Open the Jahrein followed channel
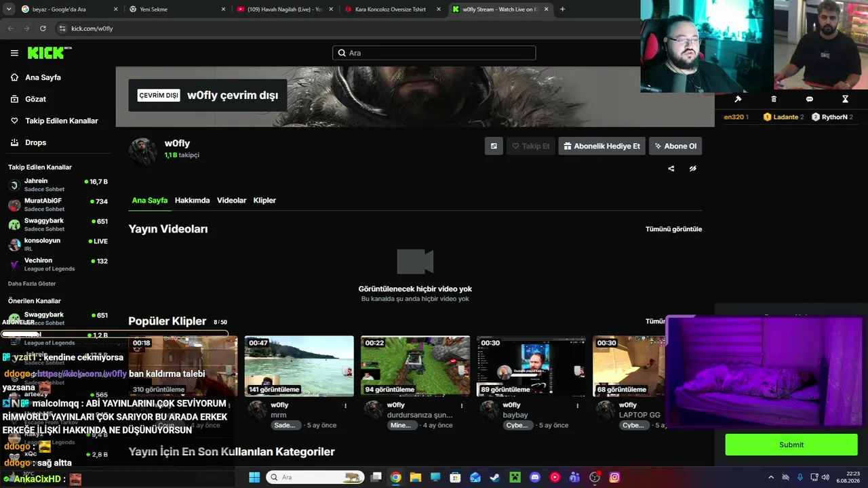Image resolution: width=868 pixels, height=488 pixels. [58, 185]
